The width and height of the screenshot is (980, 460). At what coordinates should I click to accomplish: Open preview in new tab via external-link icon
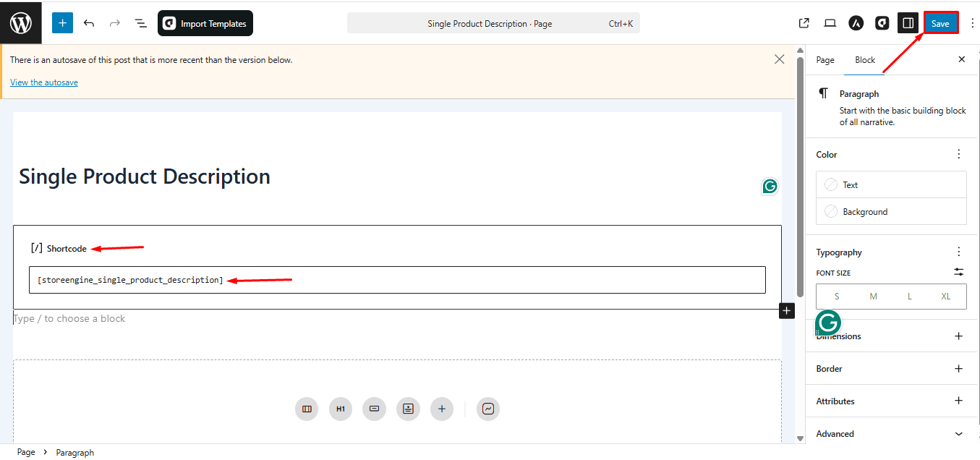804,22
